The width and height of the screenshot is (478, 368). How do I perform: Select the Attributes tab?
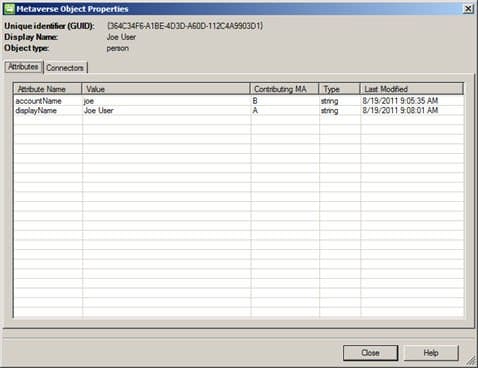coord(23,67)
